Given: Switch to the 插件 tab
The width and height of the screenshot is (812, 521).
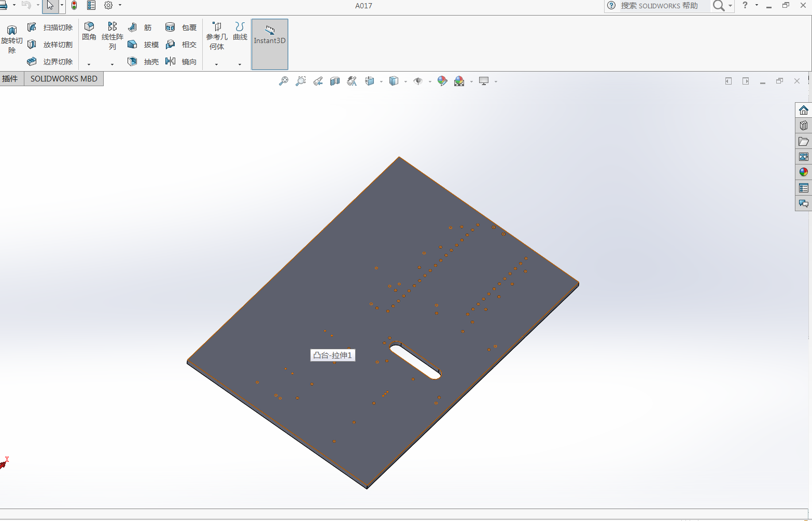Looking at the screenshot, I should [10, 79].
